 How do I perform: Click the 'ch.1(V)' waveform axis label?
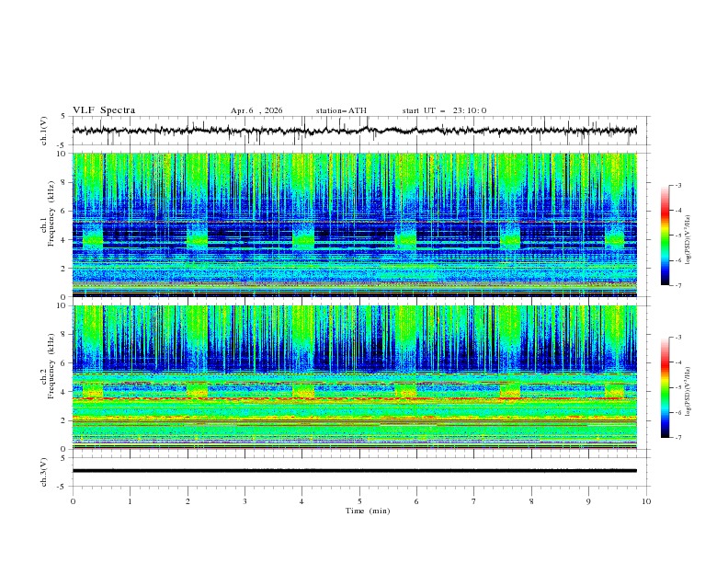[44, 131]
